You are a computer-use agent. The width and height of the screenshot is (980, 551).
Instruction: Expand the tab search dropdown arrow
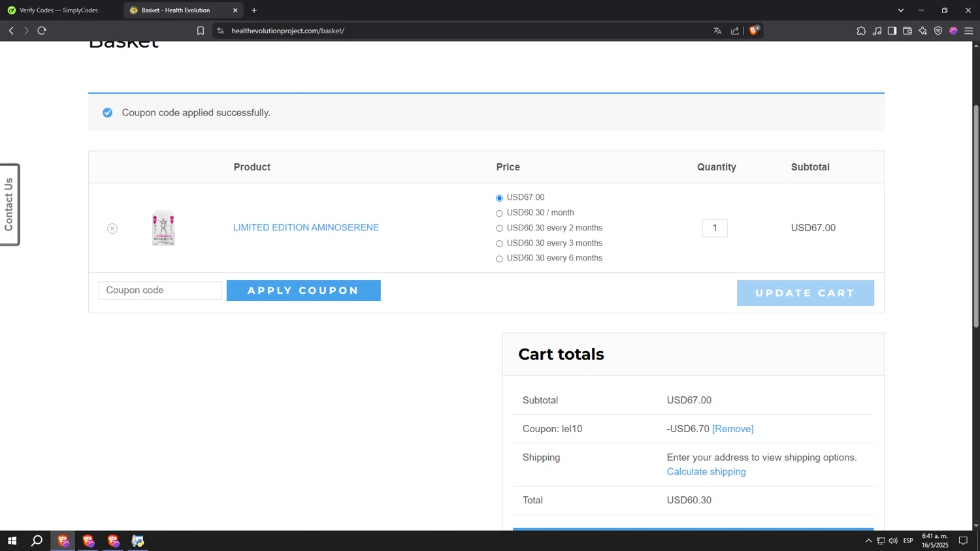click(x=901, y=10)
